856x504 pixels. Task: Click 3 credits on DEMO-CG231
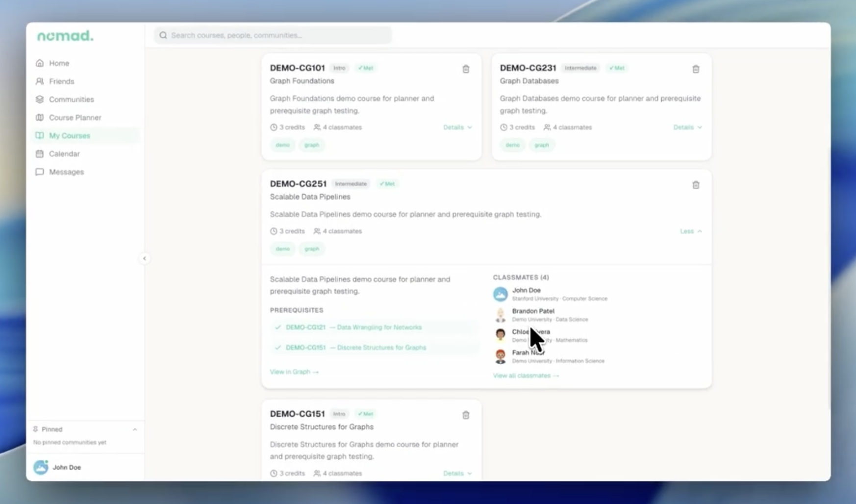point(517,127)
